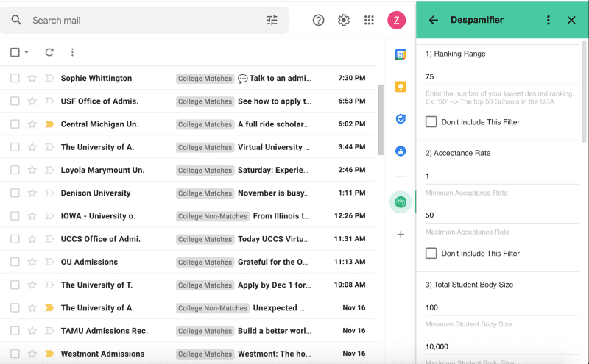Open the mail toolbar More options menu
The width and height of the screenshot is (589, 364).
tap(72, 52)
